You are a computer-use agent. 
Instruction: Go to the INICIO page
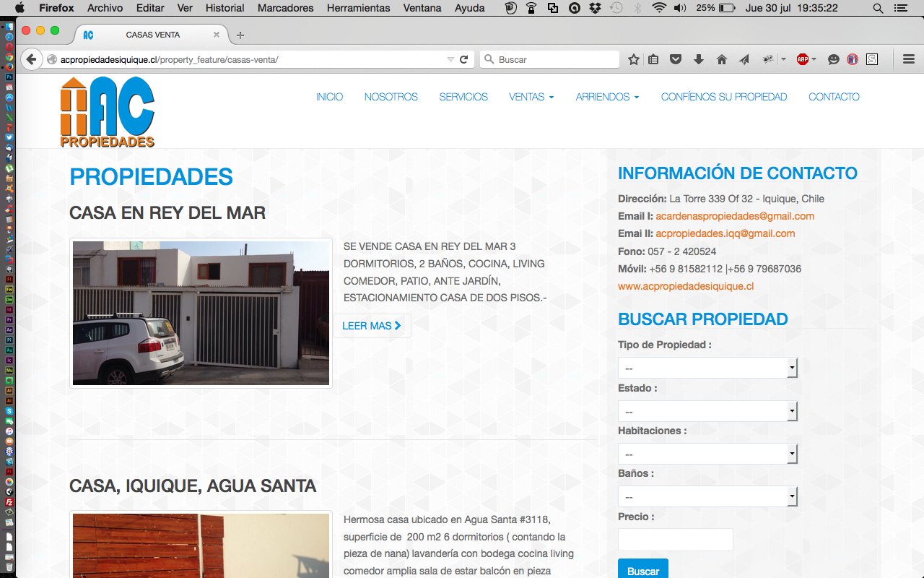coord(329,97)
